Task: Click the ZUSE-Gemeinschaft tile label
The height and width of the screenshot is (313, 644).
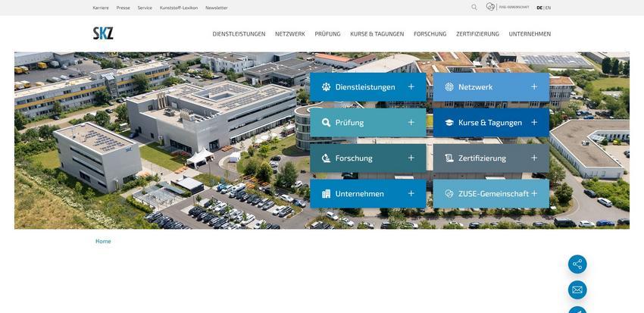Action: pos(494,193)
